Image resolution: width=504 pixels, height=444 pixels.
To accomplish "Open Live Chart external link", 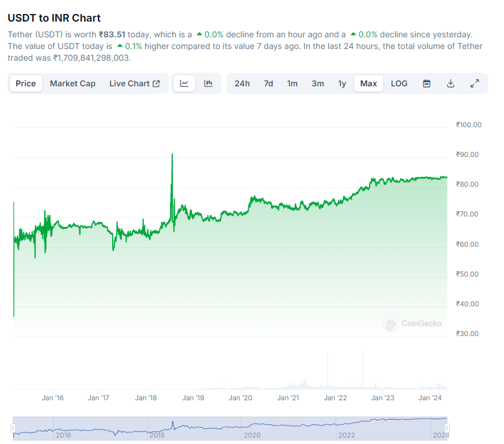I will (x=134, y=83).
